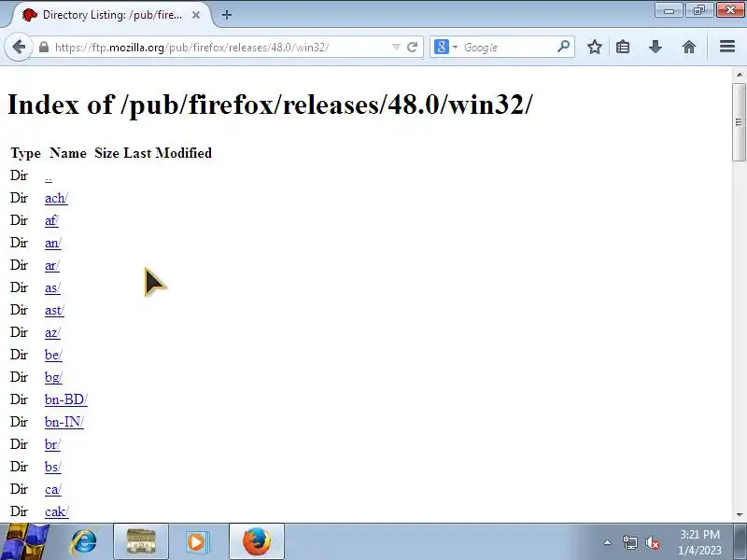Screen dimensions: 747x560
Task: Select the Directory Listing tab
Action: point(110,15)
